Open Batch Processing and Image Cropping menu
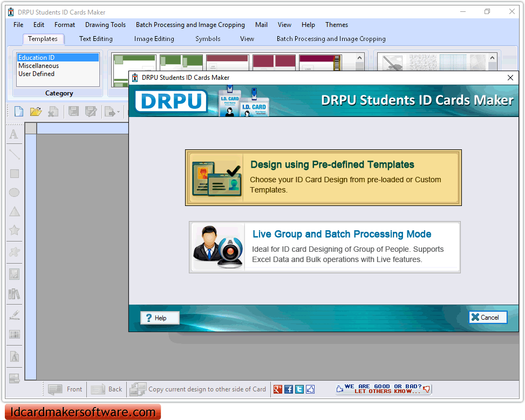This screenshot has width=525, height=420. (x=190, y=25)
